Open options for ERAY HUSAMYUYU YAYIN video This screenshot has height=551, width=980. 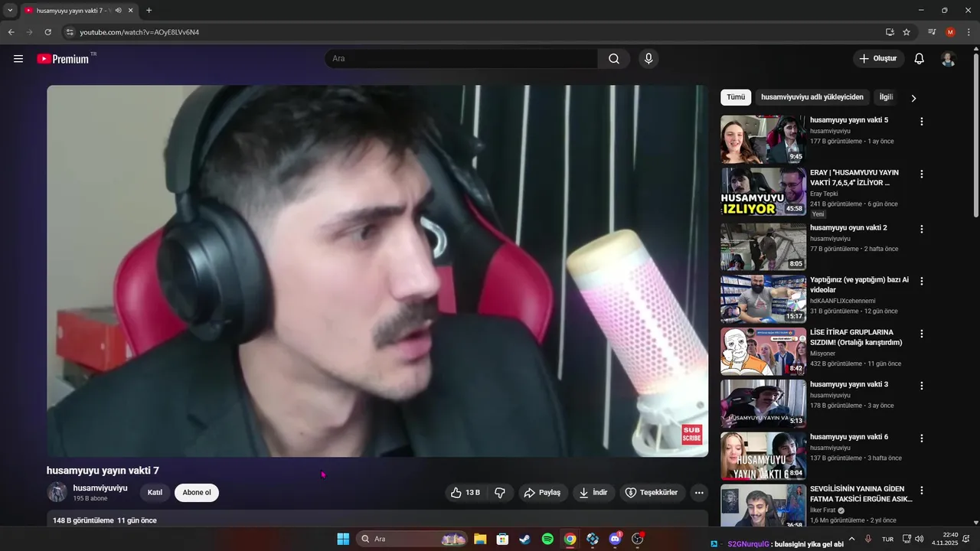(x=922, y=174)
